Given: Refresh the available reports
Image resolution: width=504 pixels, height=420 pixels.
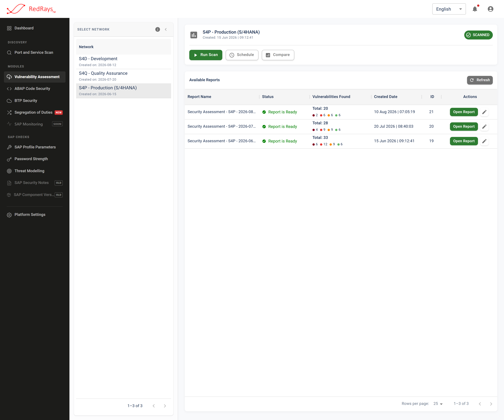Looking at the screenshot, I should 480,80.
